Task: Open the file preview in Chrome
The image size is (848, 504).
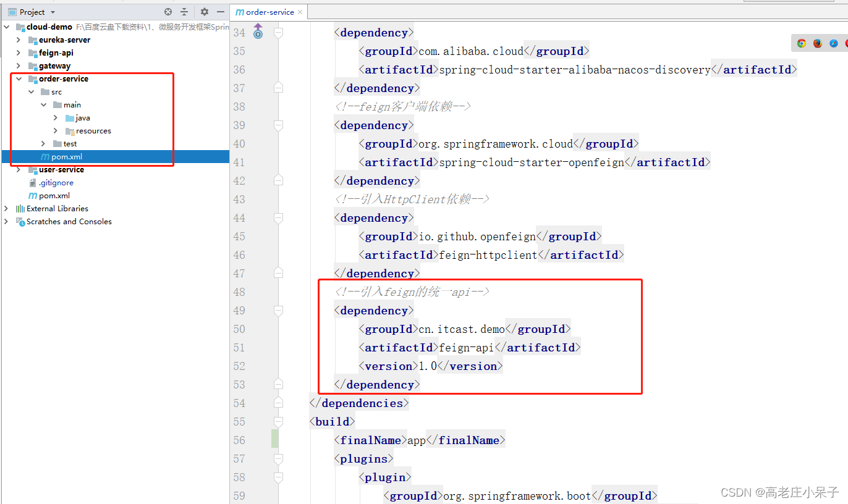Action: click(802, 43)
